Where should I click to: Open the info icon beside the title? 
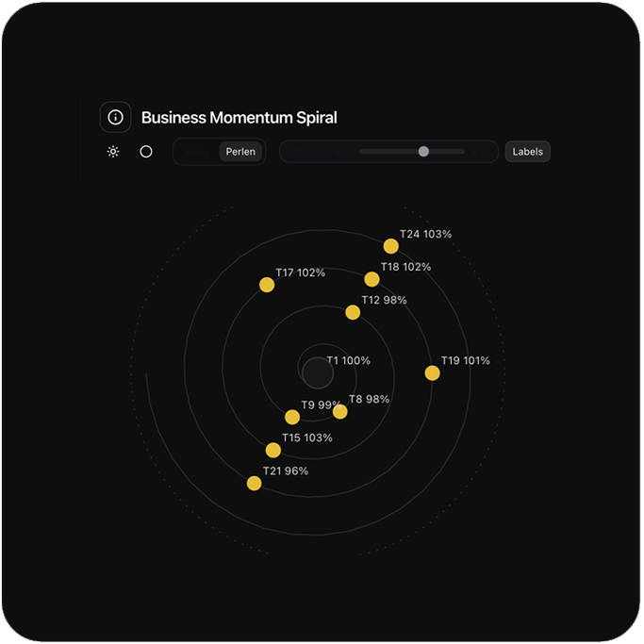(115, 118)
